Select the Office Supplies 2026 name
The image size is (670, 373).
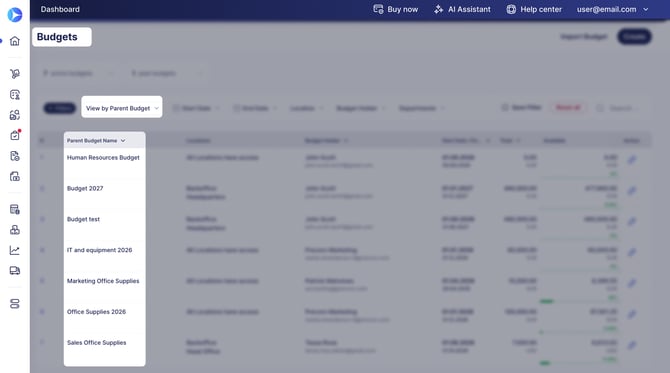pyautogui.click(x=96, y=311)
